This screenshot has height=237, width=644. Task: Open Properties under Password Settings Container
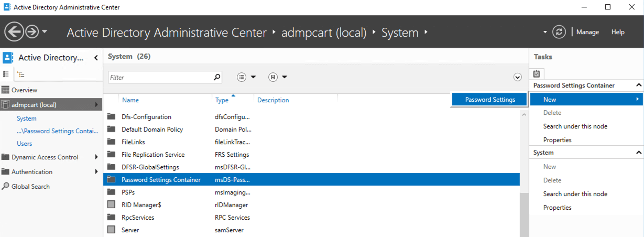tap(558, 140)
